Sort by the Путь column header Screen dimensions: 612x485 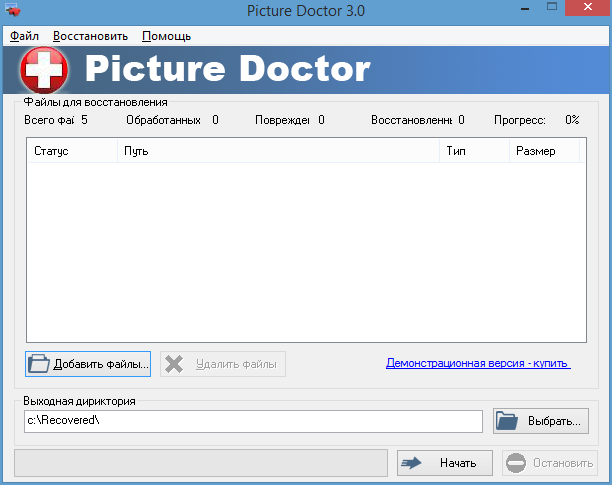click(x=278, y=151)
